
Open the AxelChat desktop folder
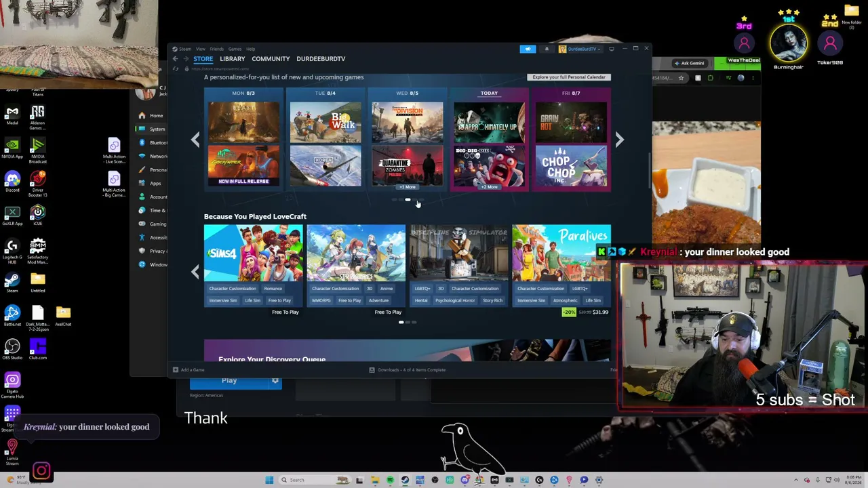coord(63,316)
